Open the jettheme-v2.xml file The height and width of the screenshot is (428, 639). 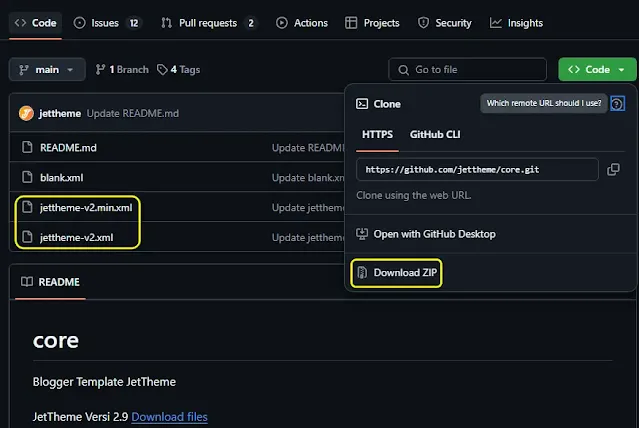point(77,237)
